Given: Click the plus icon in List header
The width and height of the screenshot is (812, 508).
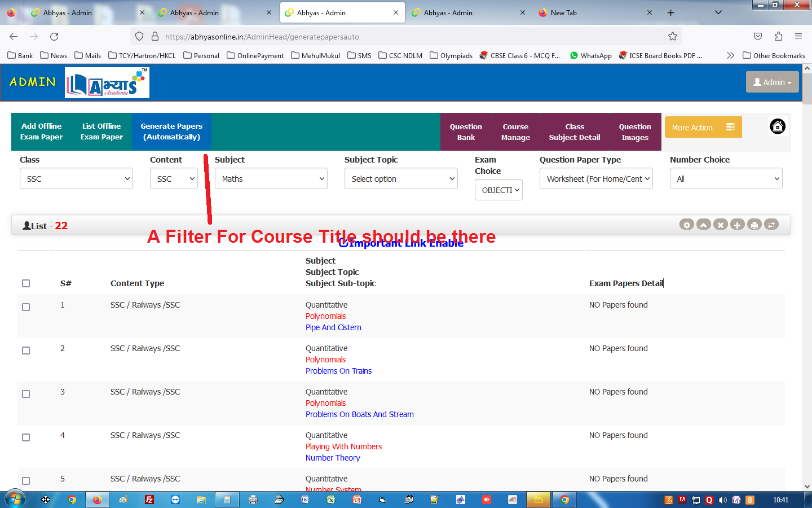Looking at the screenshot, I should (737, 225).
